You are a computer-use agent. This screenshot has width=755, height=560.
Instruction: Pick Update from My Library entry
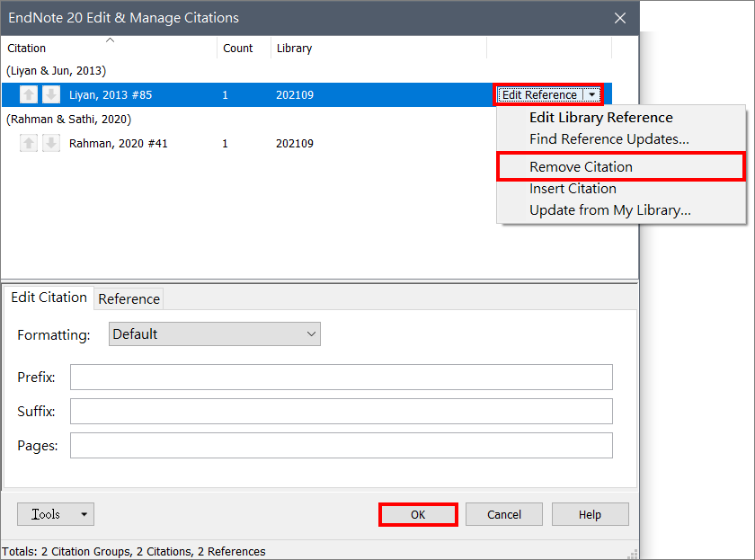610,210
